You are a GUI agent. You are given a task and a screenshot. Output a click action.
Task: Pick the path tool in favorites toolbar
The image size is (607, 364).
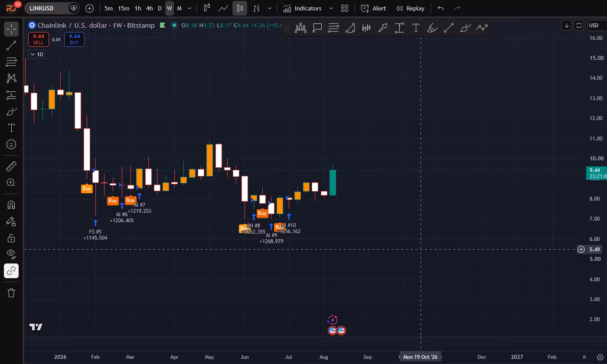[x=482, y=28]
